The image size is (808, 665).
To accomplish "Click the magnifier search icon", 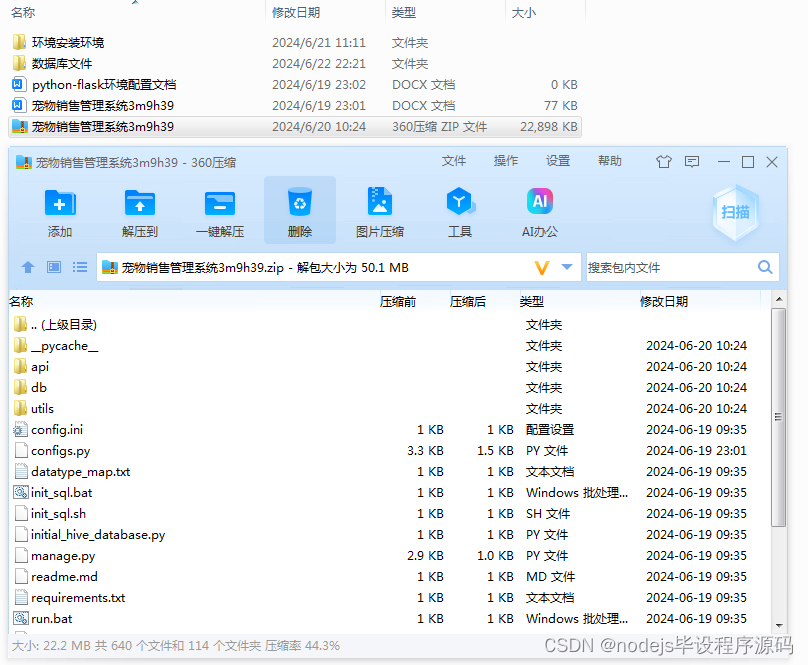I will (765, 267).
